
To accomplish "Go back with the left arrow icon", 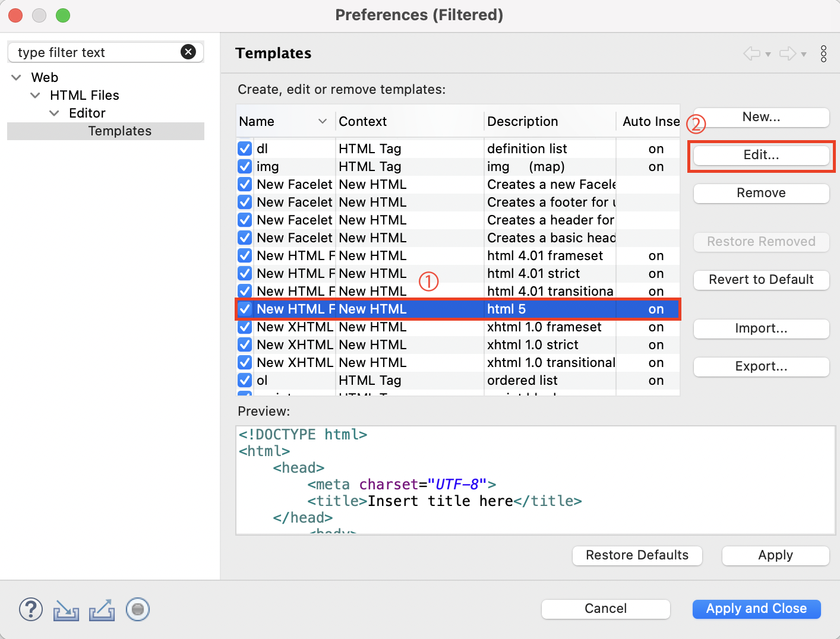I will [752, 53].
